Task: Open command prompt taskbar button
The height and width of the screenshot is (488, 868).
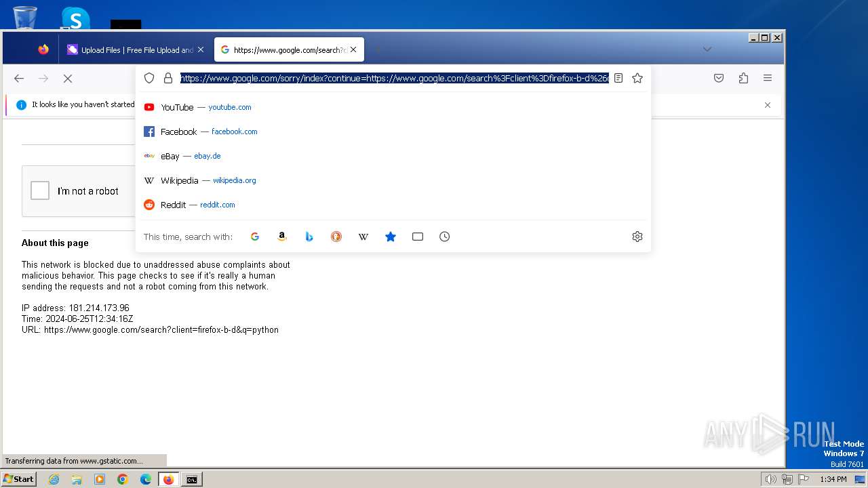Action: pos(192,479)
